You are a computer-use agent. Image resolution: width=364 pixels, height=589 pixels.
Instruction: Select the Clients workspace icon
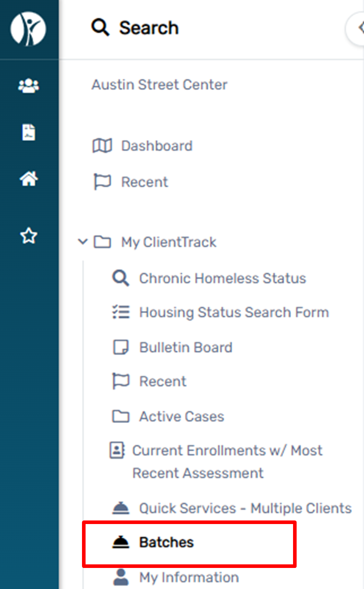29,85
